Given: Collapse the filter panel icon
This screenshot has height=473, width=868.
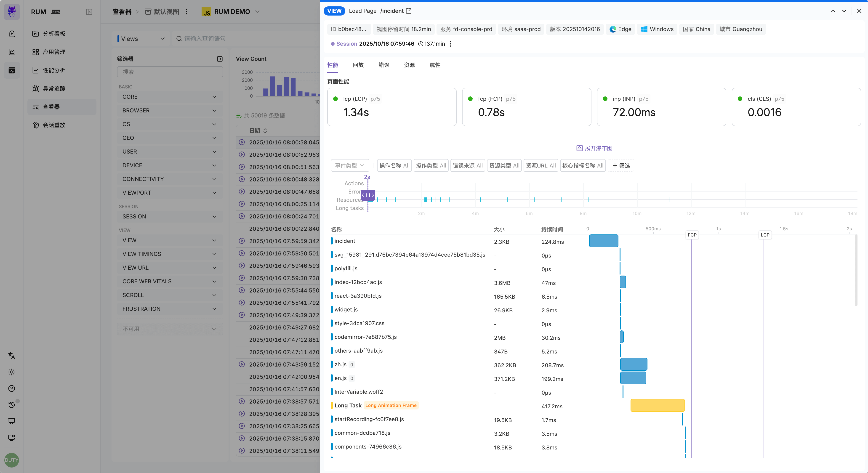Looking at the screenshot, I should tap(220, 59).
